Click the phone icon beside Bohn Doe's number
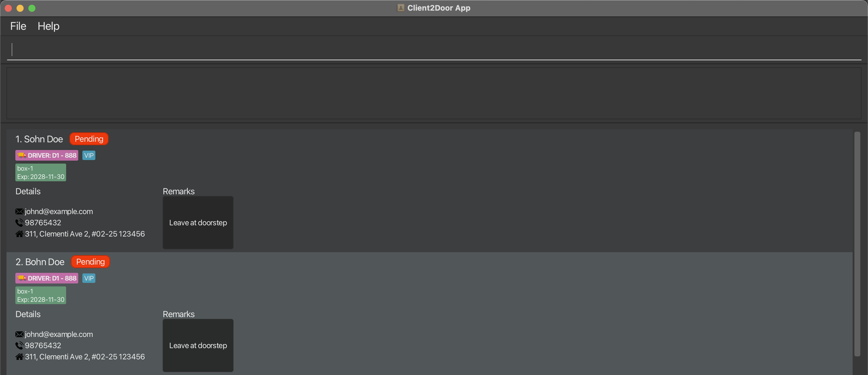The height and width of the screenshot is (375, 868). 19,345
